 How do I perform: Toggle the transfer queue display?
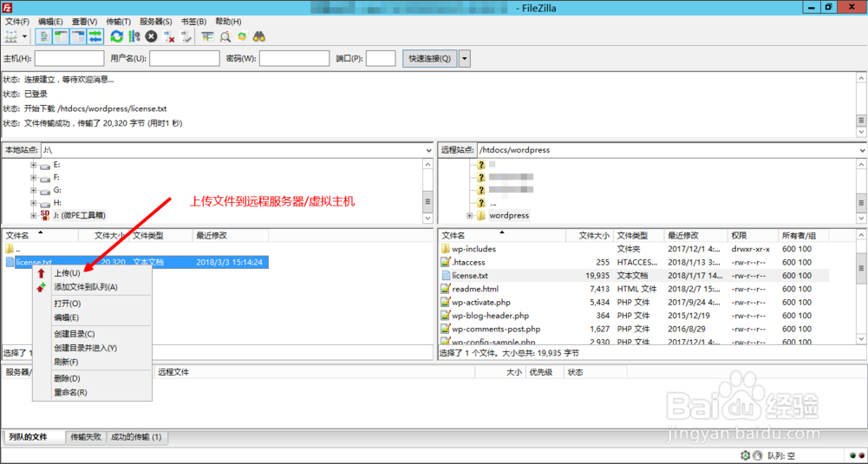[95, 36]
